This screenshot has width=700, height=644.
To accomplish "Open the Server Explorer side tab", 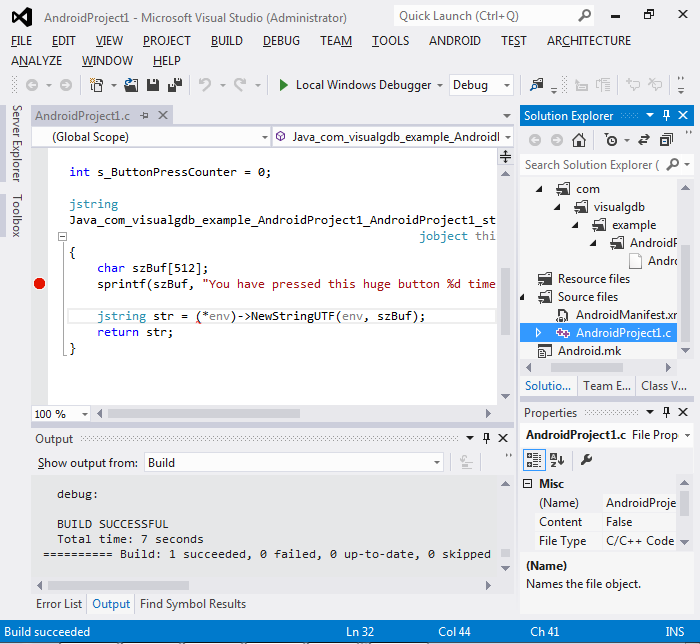I will (x=17, y=143).
